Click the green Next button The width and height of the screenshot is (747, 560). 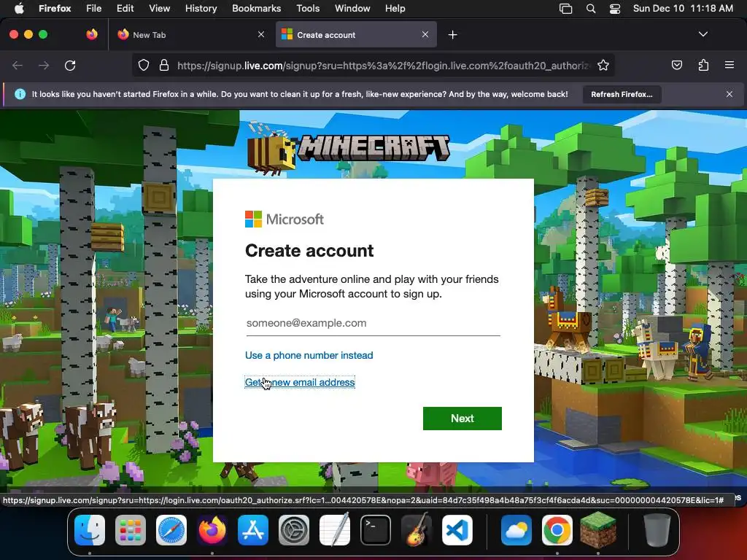(462, 418)
